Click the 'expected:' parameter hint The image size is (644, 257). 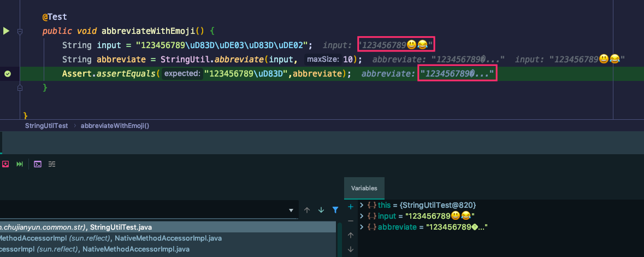click(x=181, y=74)
